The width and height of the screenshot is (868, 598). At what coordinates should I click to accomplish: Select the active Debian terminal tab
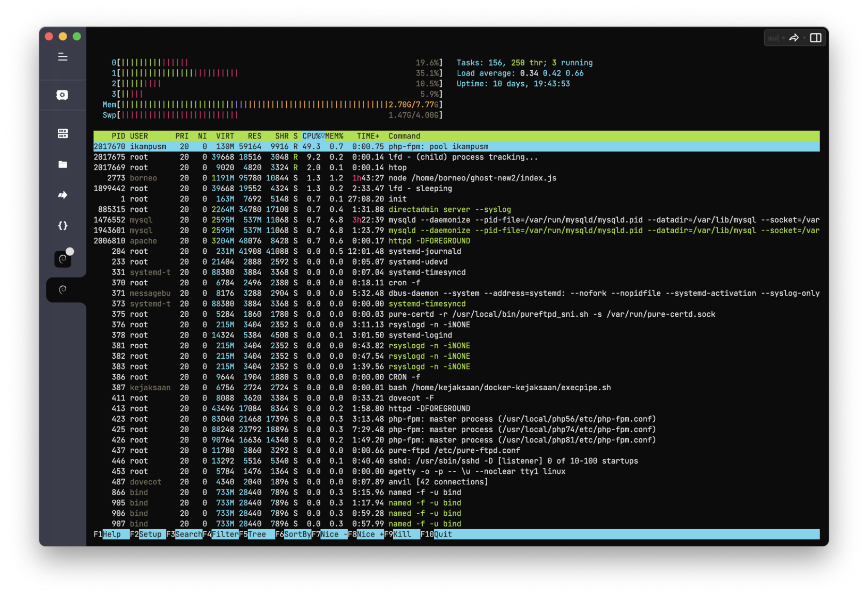click(x=63, y=289)
